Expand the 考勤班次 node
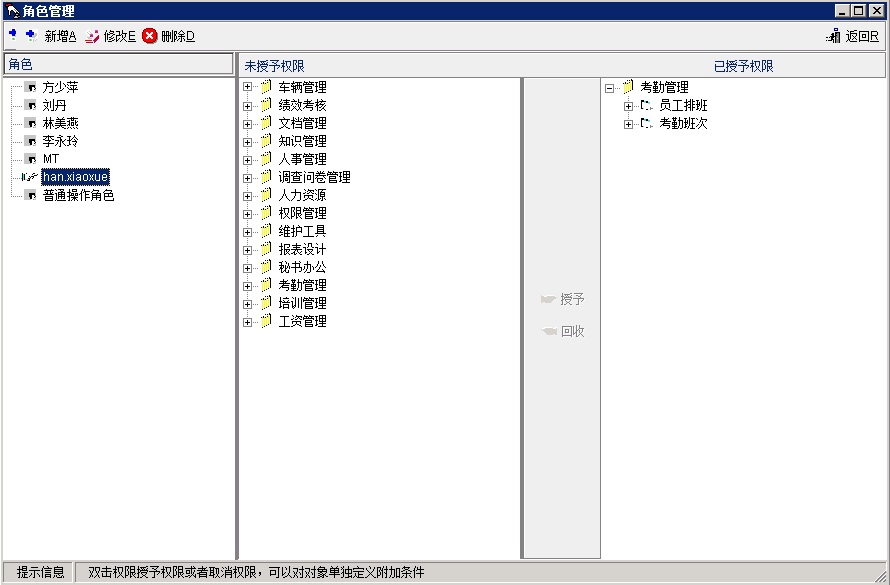The image size is (890, 585). click(628, 123)
